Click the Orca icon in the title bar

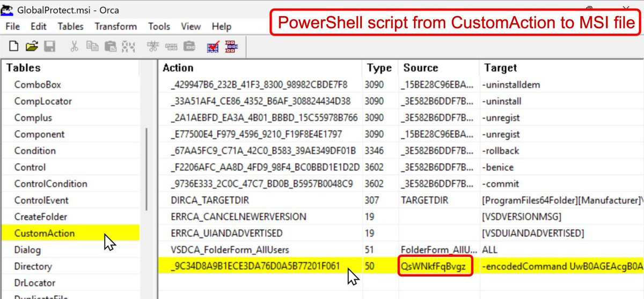click(x=6, y=10)
